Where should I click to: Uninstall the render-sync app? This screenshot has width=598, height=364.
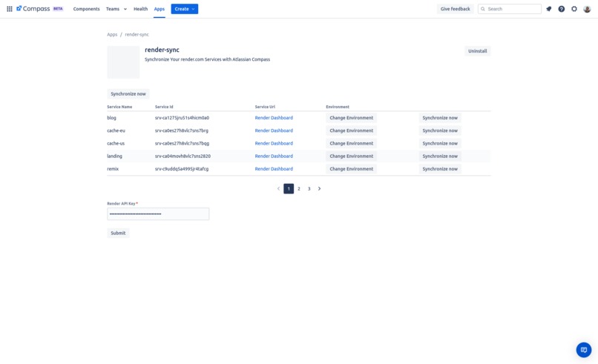[478, 51]
